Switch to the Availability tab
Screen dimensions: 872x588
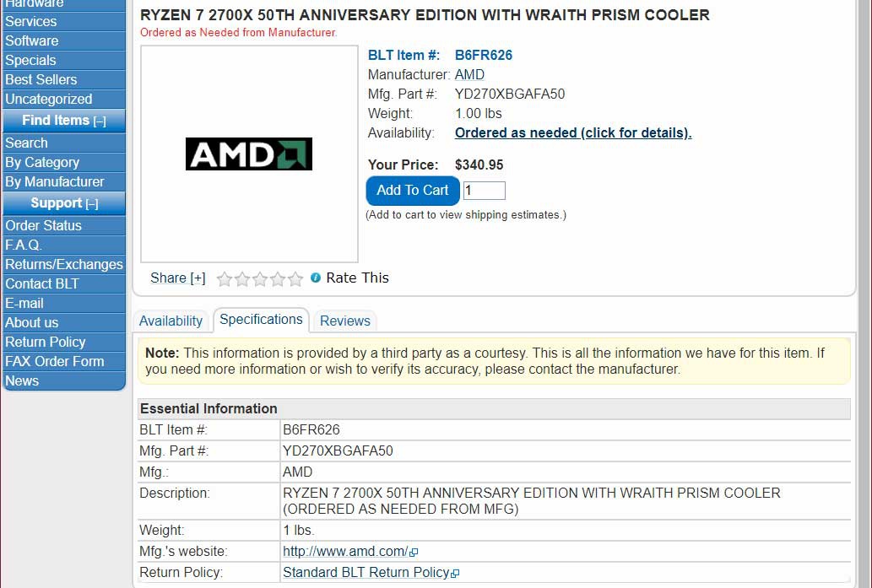pyautogui.click(x=171, y=321)
